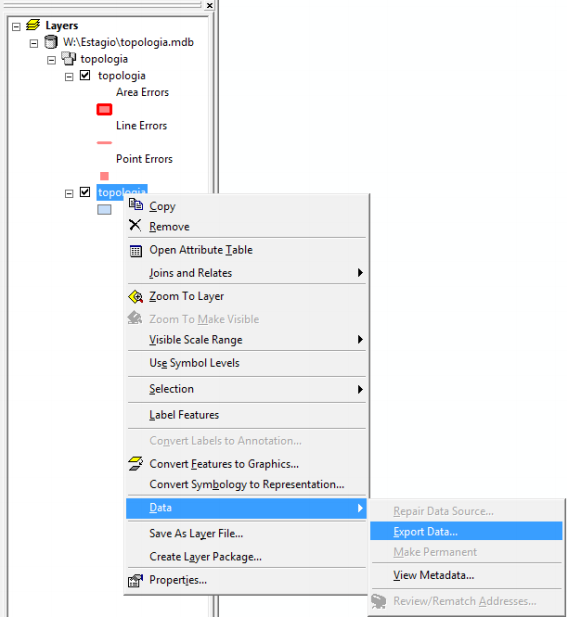Collapse the W:\Estagio\topologia.mdb node
The image size is (567, 621).
[34, 44]
